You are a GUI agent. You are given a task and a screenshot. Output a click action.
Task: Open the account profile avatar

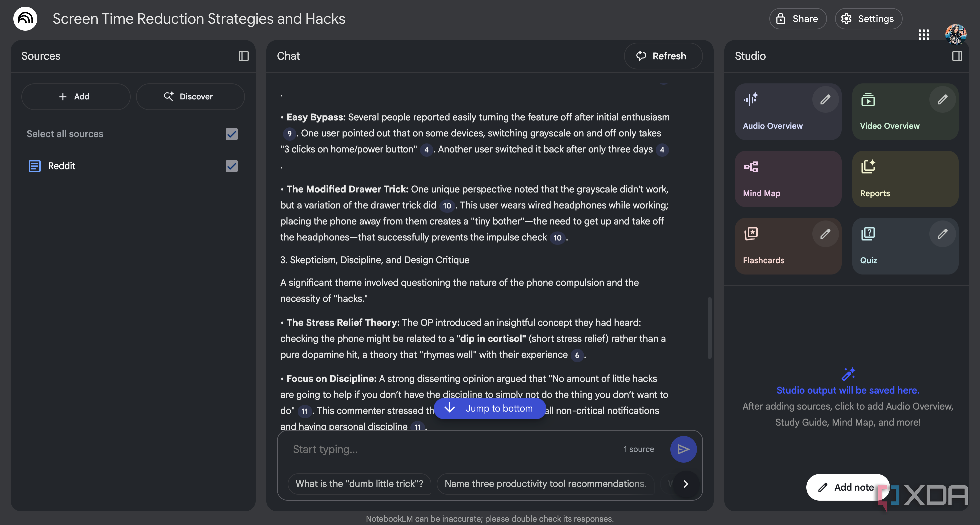pyautogui.click(x=956, y=35)
